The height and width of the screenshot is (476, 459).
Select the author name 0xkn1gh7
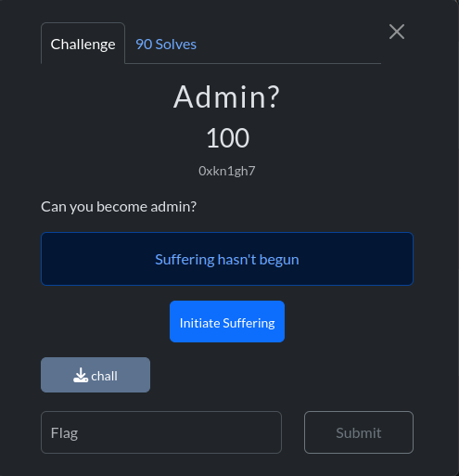coord(227,171)
